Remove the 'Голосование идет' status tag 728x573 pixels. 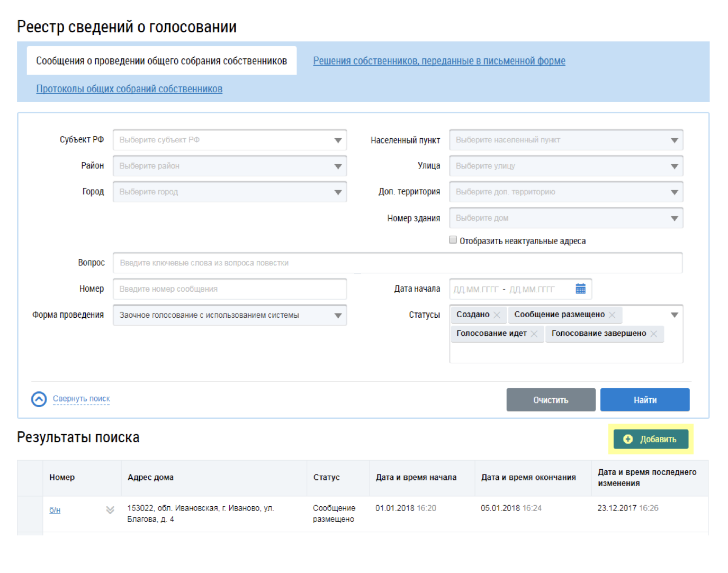[534, 334]
